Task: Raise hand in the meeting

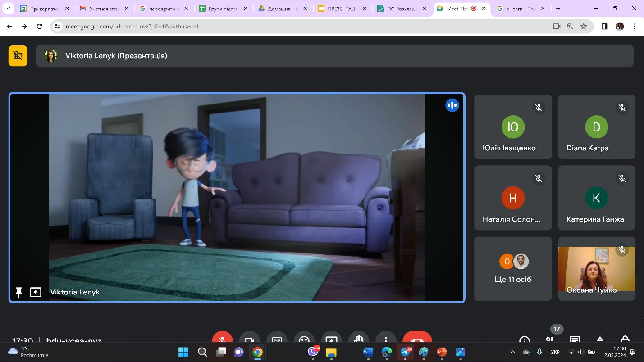Action: tap(359, 339)
